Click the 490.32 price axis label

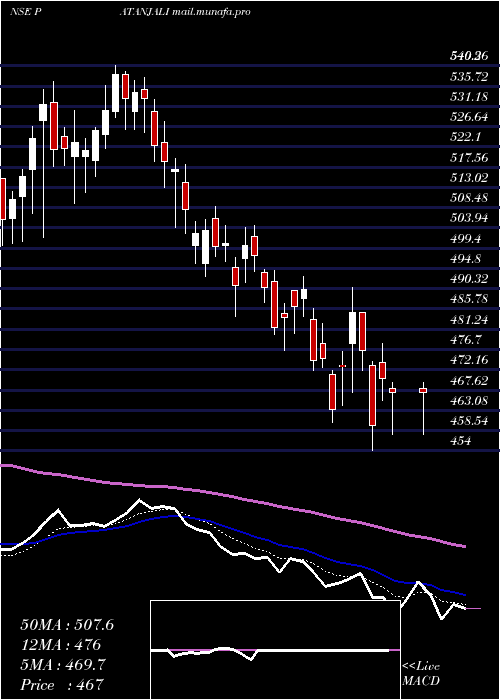469,279
